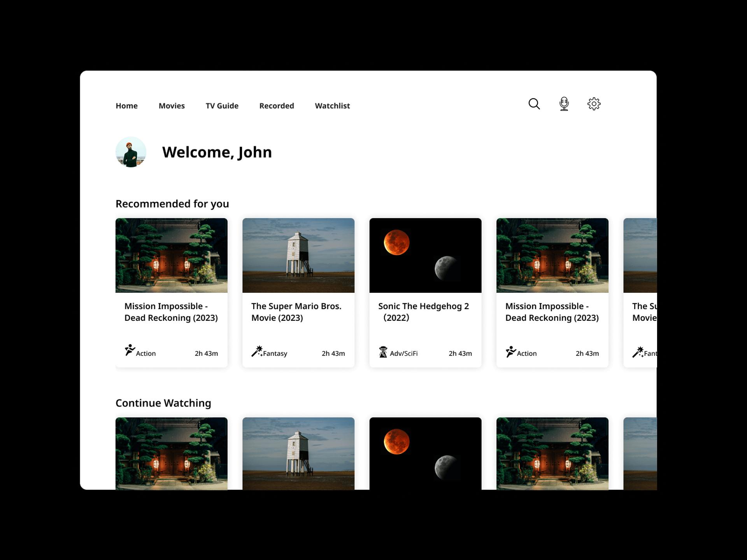Screen dimensions: 747x560
Task: Open the Recorded section
Action: coord(277,106)
